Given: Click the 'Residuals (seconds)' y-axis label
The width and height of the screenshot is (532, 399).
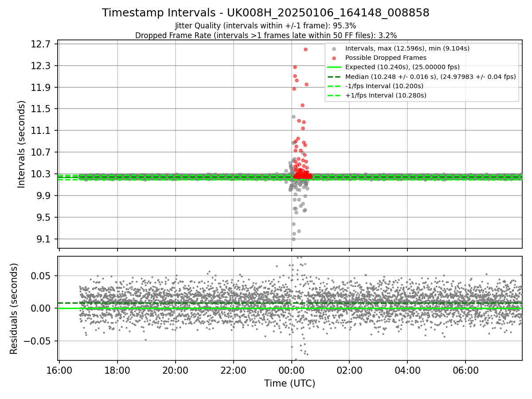Looking at the screenshot, I should coord(14,309).
